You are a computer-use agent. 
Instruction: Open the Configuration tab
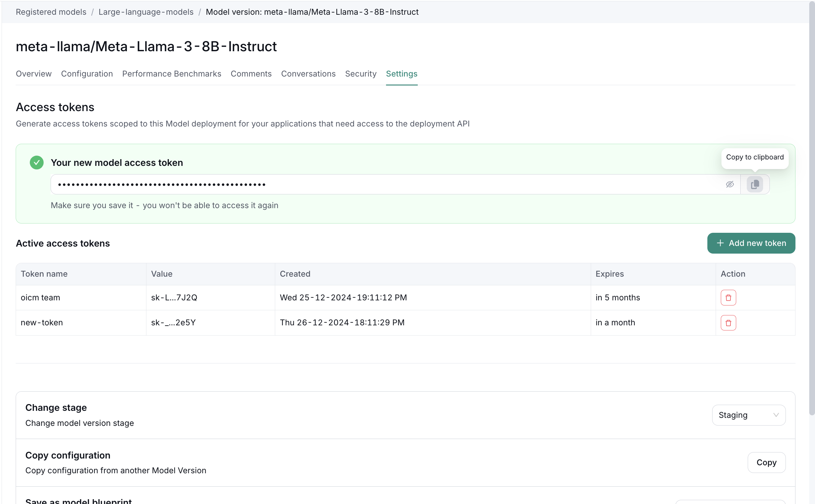point(87,74)
